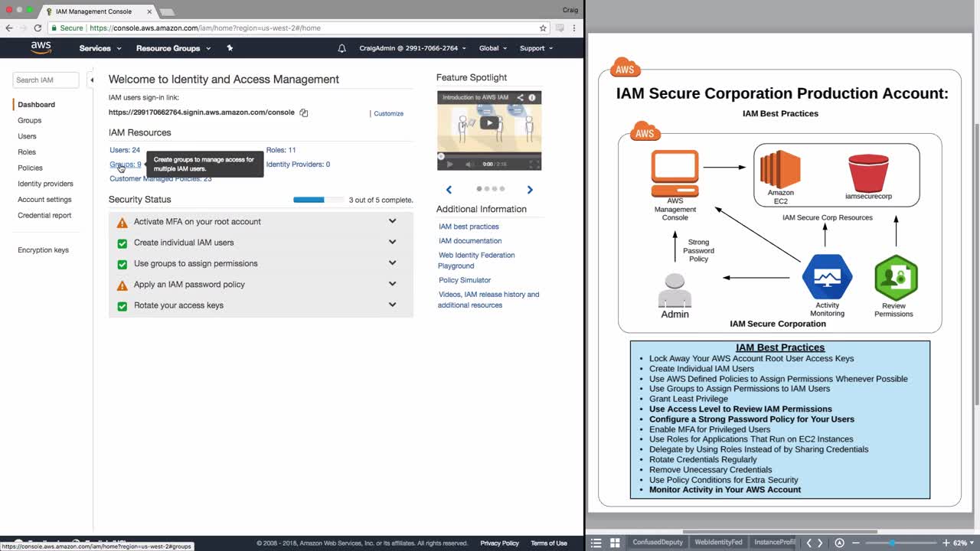Viewport: 980px width, 551px height.
Task: Reload the IAM console page
Action: 38,28
